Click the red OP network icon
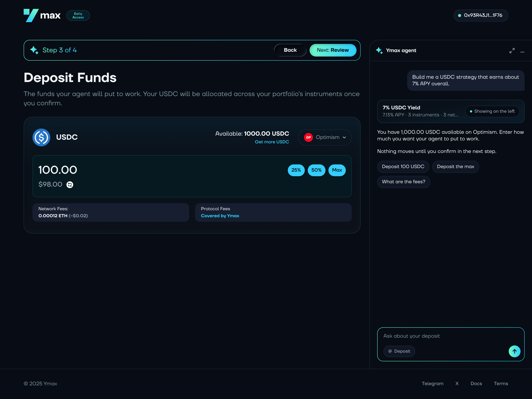532x399 pixels. click(308, 137)
